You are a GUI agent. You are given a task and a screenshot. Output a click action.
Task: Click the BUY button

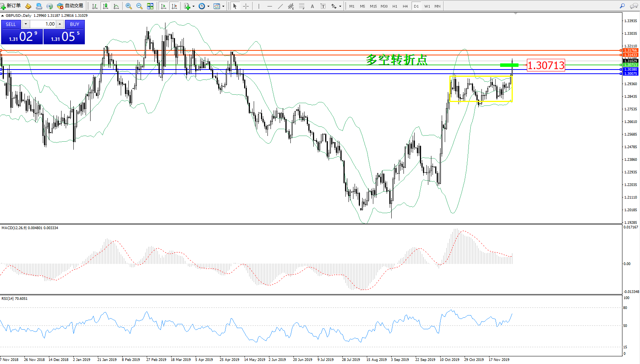[75, 24]
